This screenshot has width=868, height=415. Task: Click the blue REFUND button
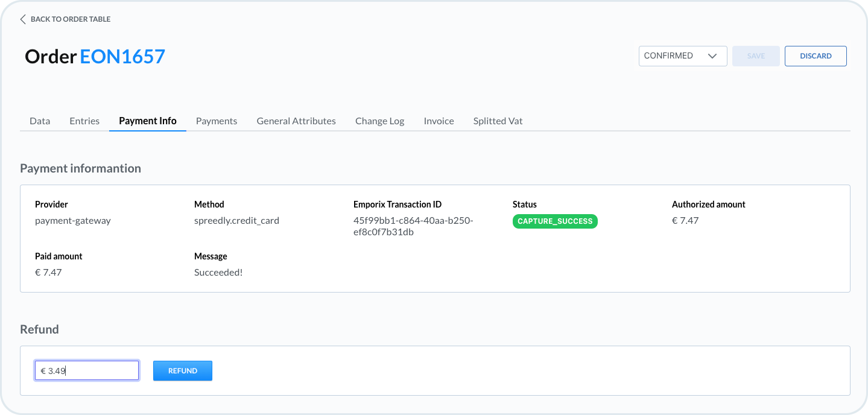[x=183, y=371]
